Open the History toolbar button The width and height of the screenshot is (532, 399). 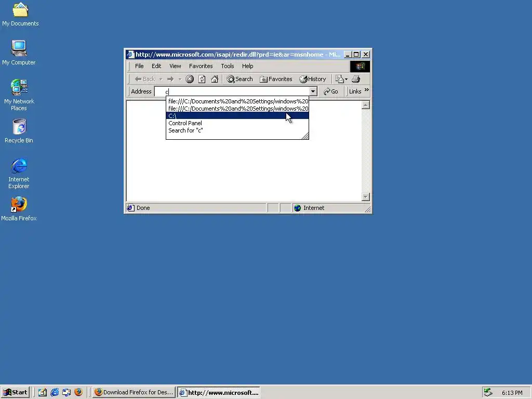(312, 79)
